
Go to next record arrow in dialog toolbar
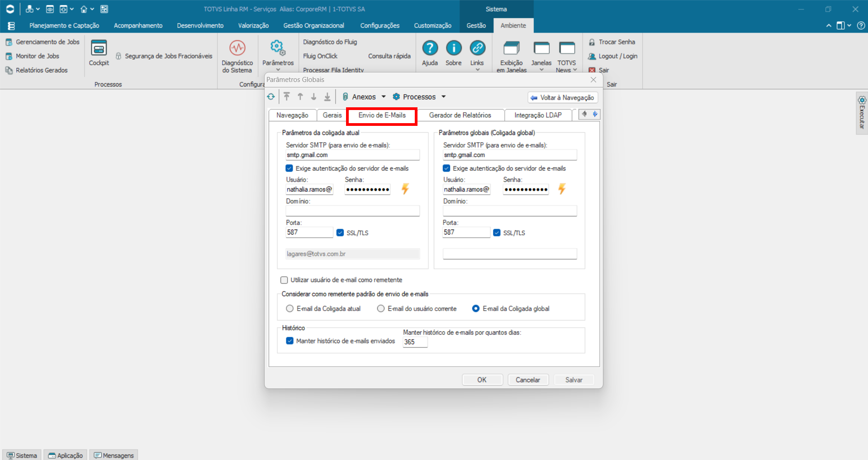tap(313, 96)
